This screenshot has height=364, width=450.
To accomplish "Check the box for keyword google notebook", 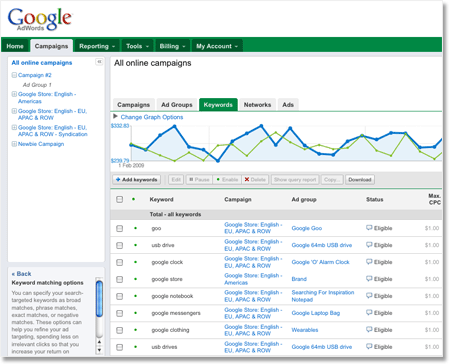I will coord(119,296).
